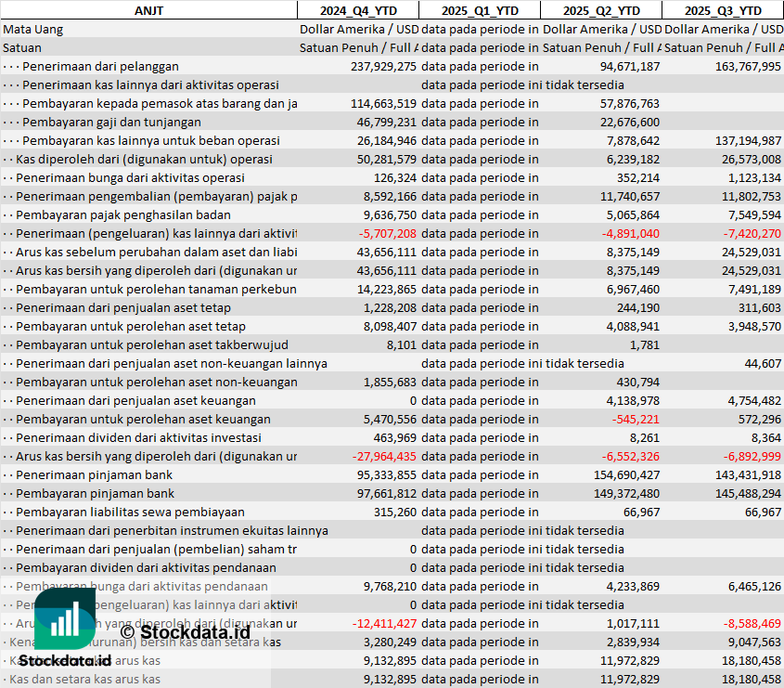Click the red -8,588,469 value cell
Screen dimensions: 784x688
click(x=747, y=623)
